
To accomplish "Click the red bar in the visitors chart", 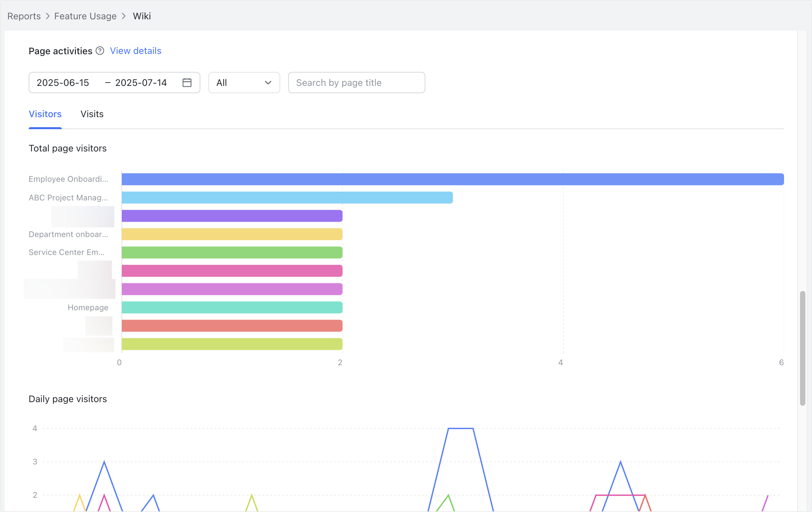I will pyautogui.click(x=232, y=326).
